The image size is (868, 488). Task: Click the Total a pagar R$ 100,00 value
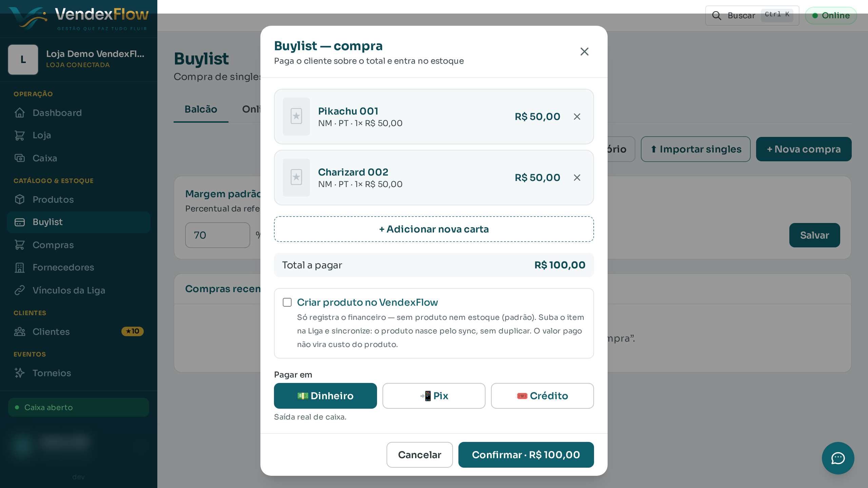[x=560, y=265]
